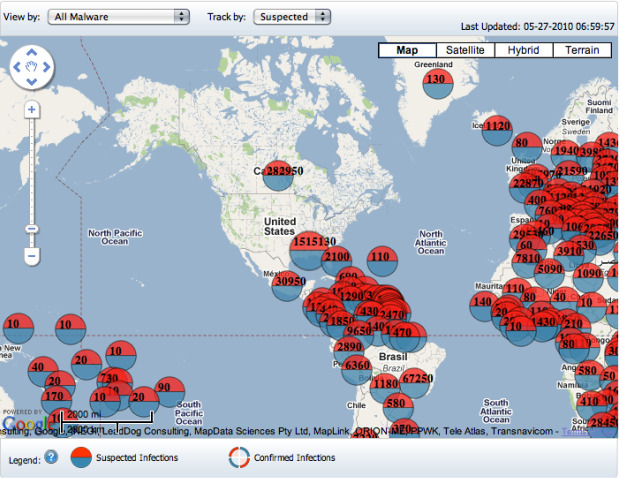Viewport: 620px width, 479px height.
Task: Click the hand icon to recenter map
Action: (31, 67)
